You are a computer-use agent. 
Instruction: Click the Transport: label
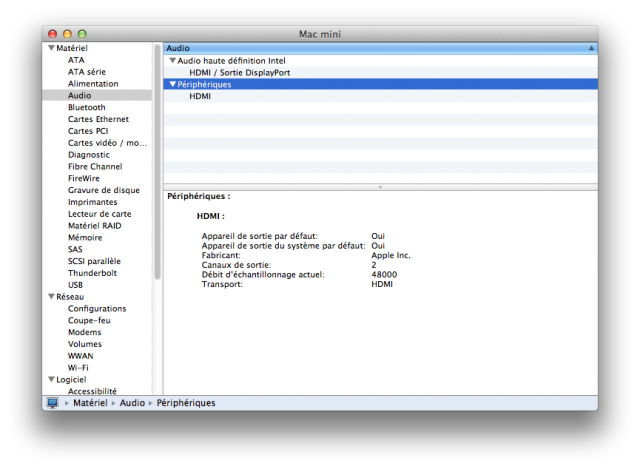pos(222,284)
